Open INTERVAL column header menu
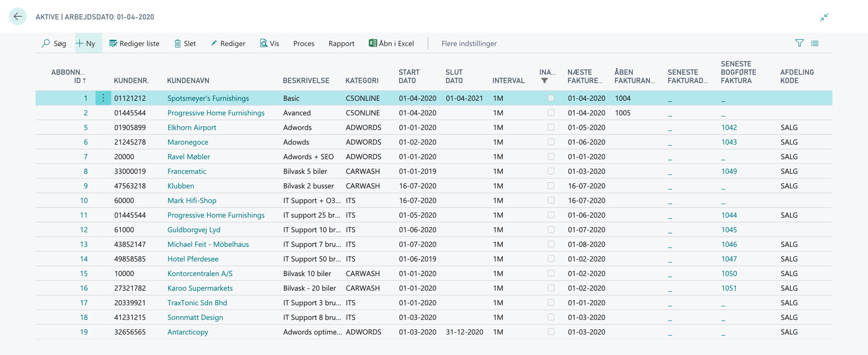Screen dimensions: 868x355 point(509,80)
